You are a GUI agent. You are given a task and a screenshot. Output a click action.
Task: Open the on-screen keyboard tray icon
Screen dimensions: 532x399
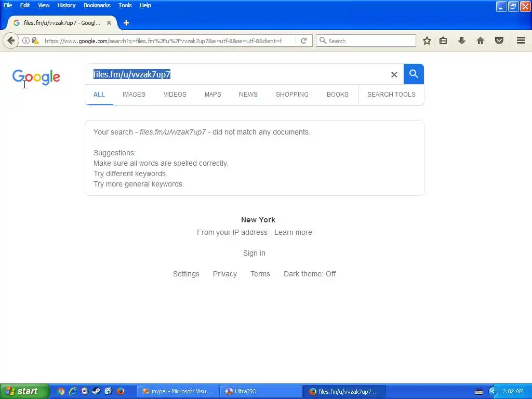[478, 392]
